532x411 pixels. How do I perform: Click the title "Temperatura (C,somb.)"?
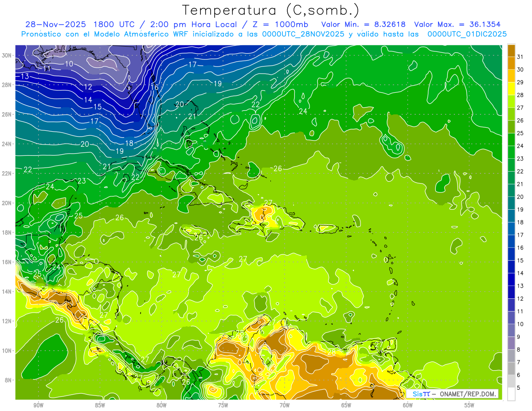[x=271, y=10]
